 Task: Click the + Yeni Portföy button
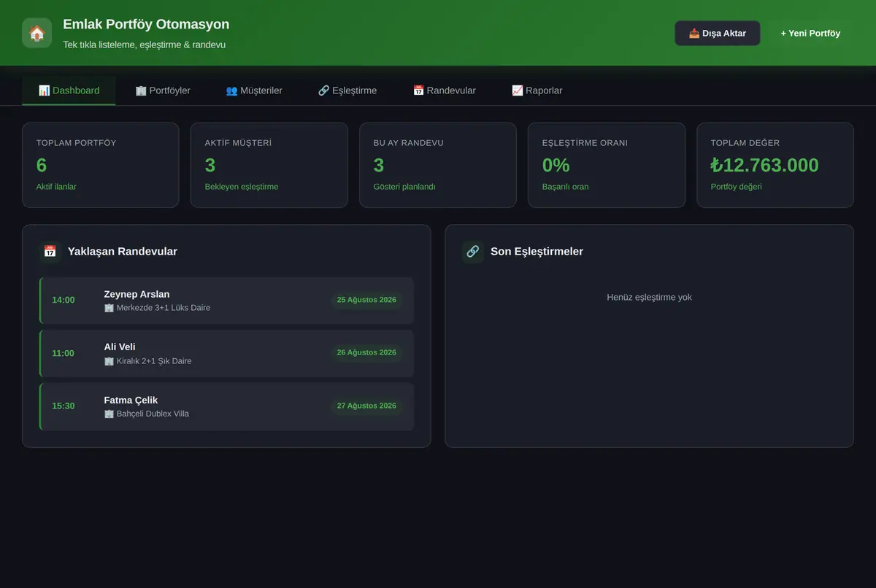point(810,33)
